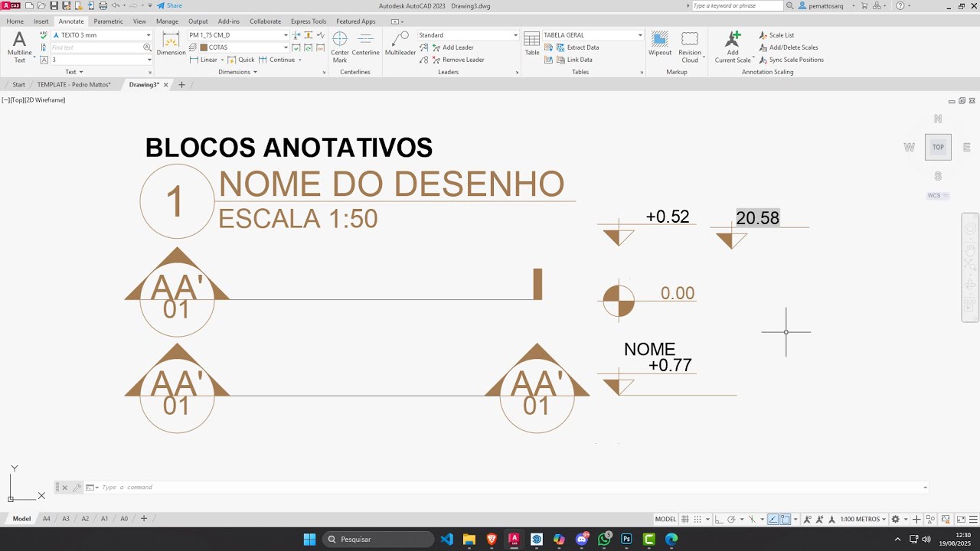Open the text height 3 dropdown

point(102,60)
